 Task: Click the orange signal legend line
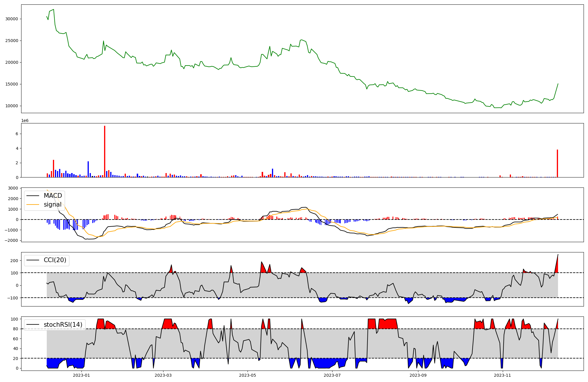point(33,205)
